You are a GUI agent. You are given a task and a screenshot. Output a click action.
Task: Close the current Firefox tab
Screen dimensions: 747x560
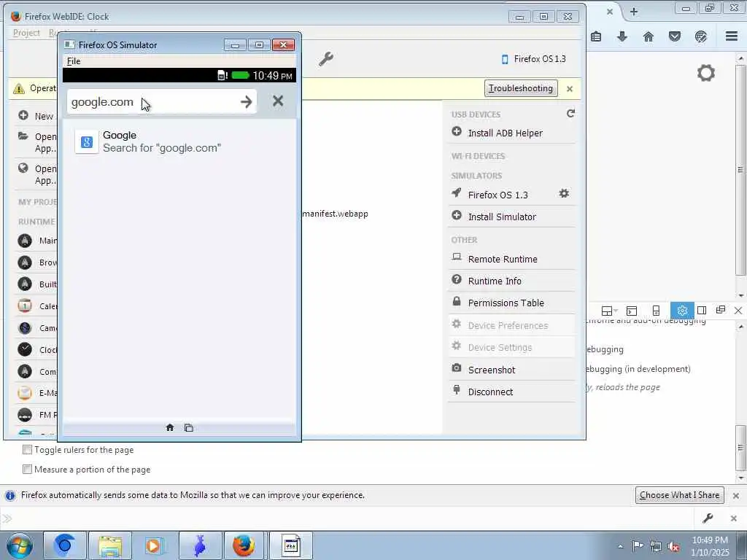point(609,12)
